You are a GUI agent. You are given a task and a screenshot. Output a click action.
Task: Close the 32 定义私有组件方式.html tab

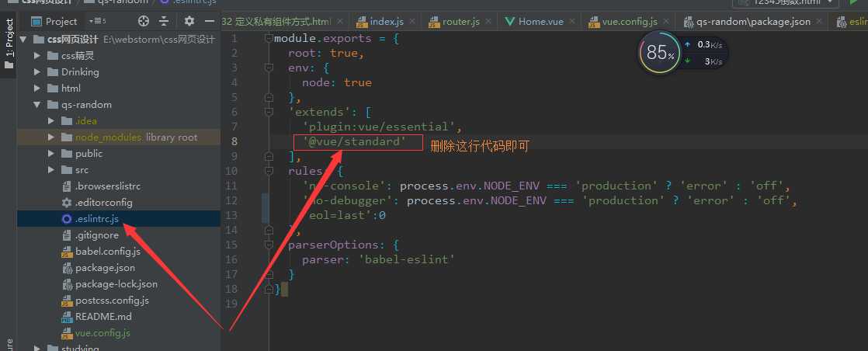tap(339, 23)
